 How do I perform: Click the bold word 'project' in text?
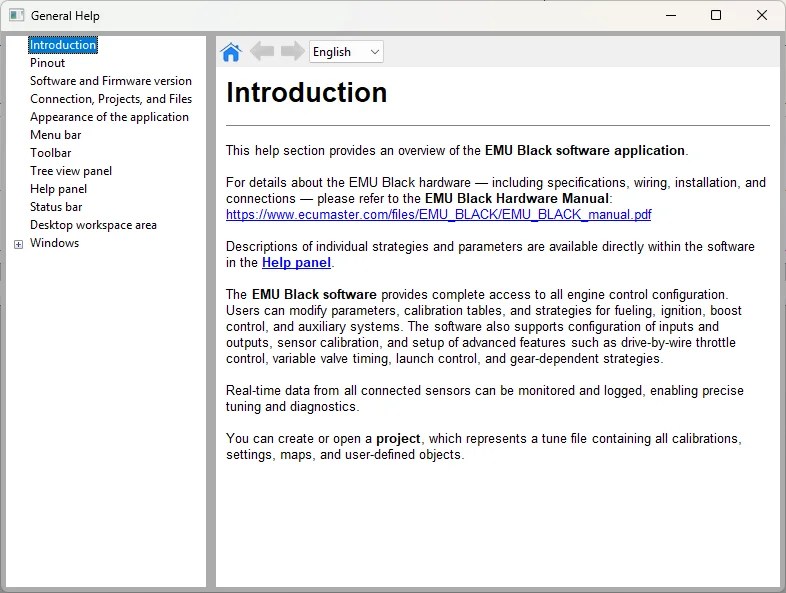pyautogui.click(x=398, y=439)
